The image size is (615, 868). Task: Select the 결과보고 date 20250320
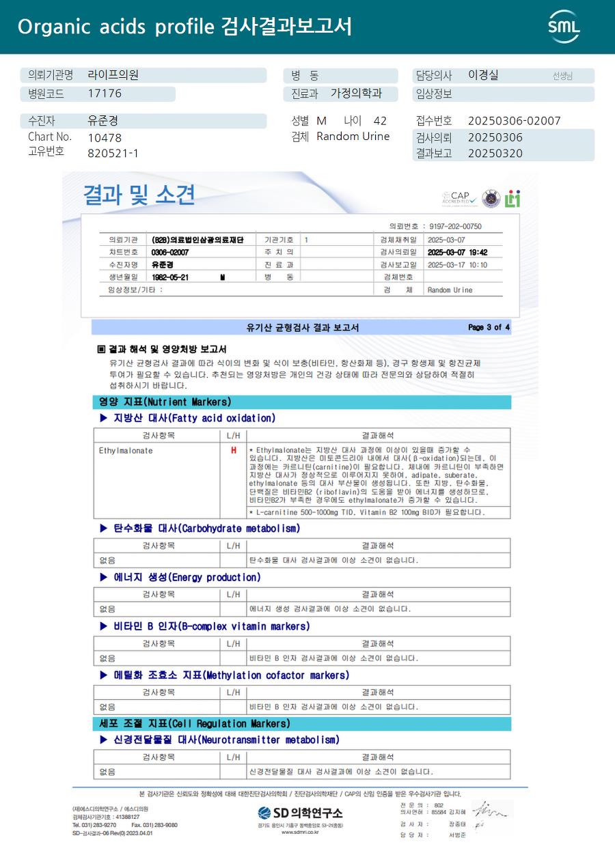[495, 153]
